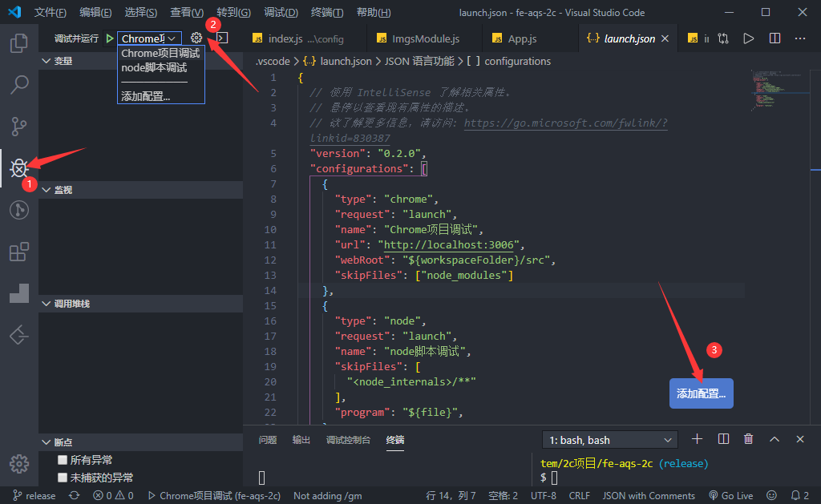Open Source Control view in activity bar
Viewport: 821px width, 504px height.
pyautogui.click(x=19, y=126)
